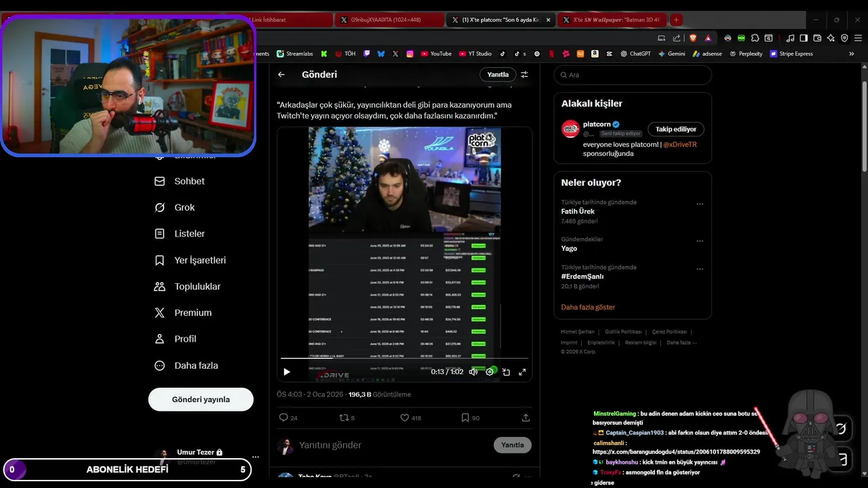Click the Brave Rewards triangle icon

708,38
